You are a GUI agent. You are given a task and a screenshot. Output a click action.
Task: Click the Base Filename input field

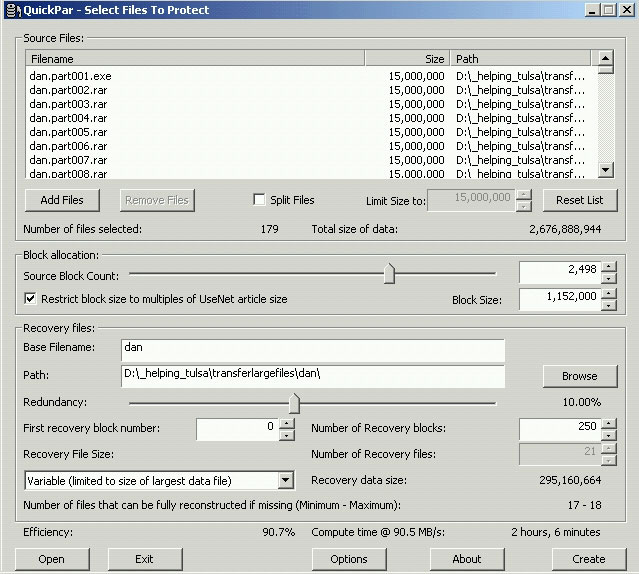313,350
